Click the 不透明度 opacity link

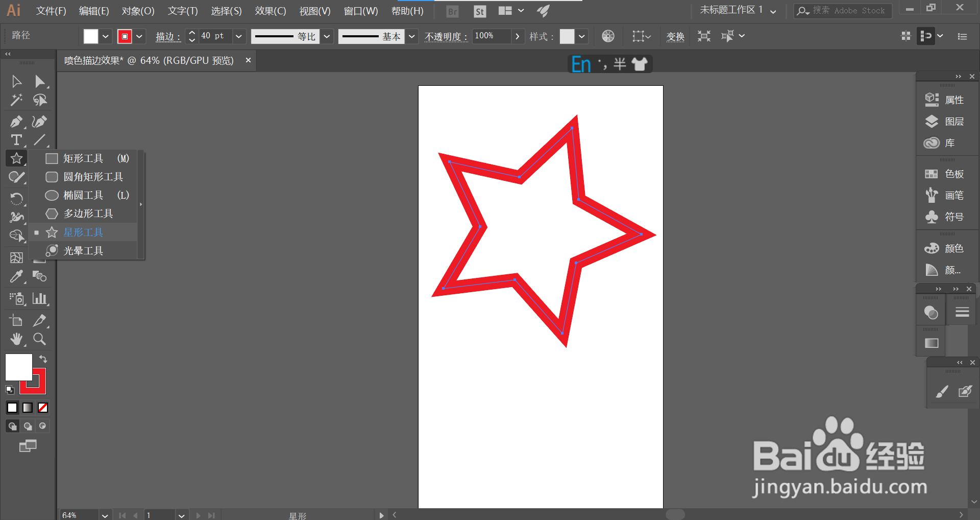[x=446, y=37]
